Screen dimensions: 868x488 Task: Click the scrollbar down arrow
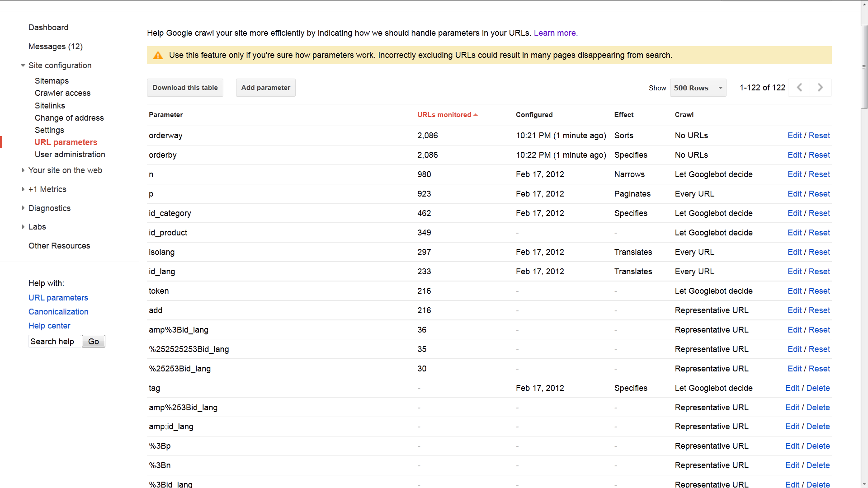864,484
